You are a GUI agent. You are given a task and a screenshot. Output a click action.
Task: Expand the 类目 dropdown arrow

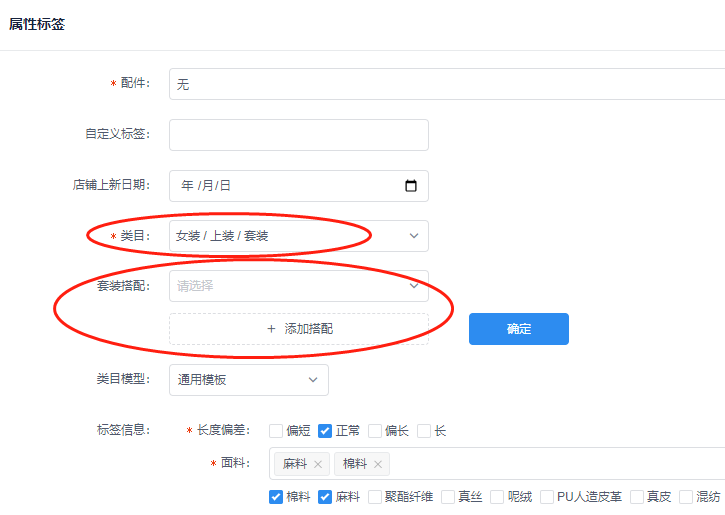[414, 236]
